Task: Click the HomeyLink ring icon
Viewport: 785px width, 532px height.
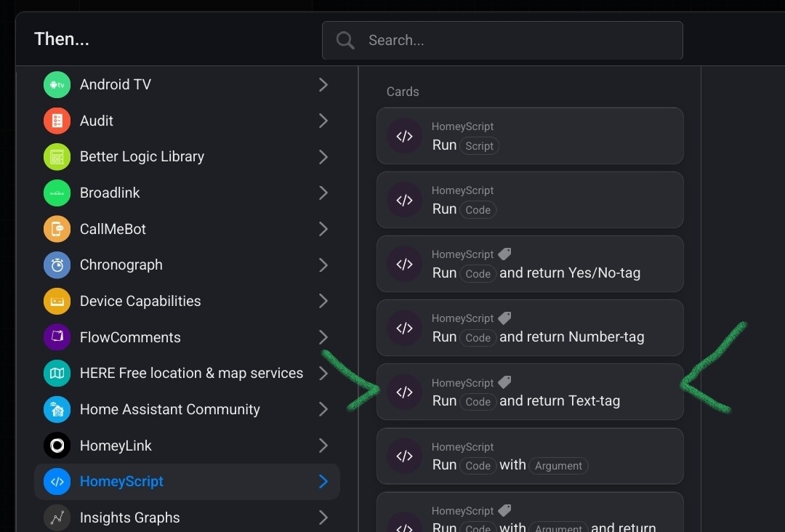Action: point(57,446)
